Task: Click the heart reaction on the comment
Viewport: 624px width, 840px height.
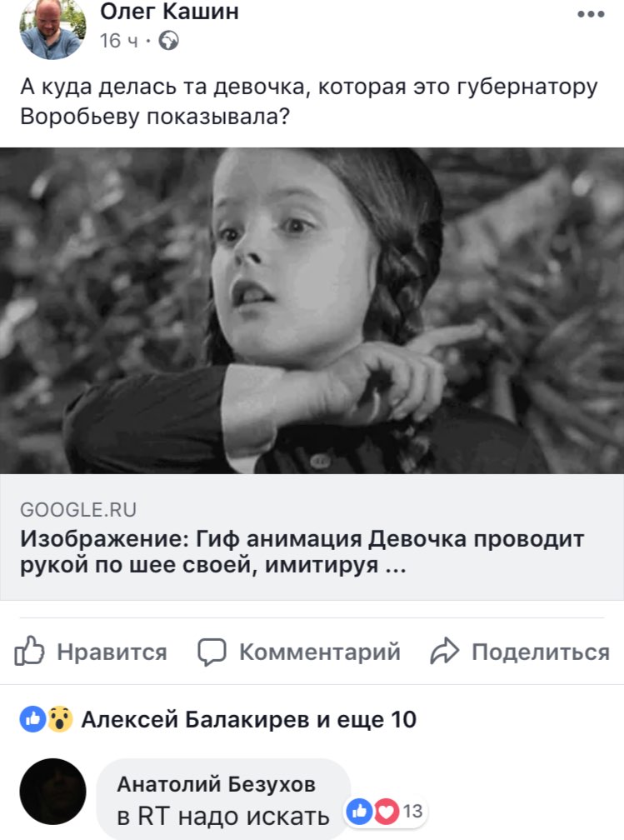Action: pyautogui.click(x=387, y=811)
